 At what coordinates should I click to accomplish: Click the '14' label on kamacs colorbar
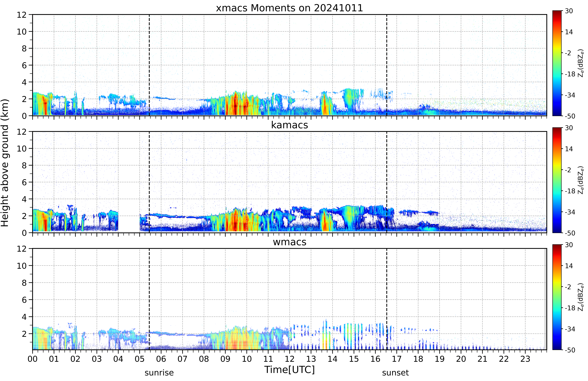coord(569,149)
